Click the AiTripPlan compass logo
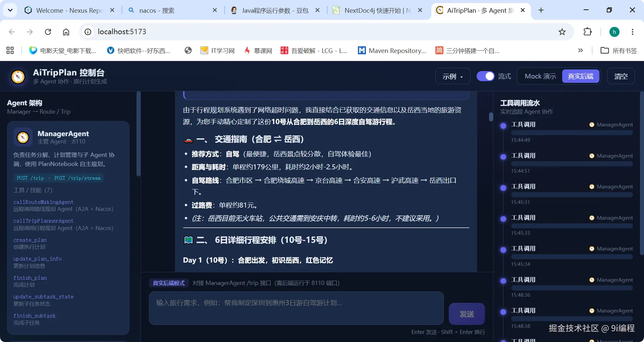This screenshot has width=644, height=342. coord(18,76)
